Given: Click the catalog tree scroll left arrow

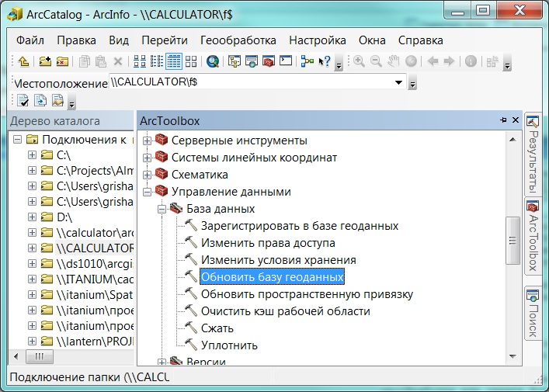Looking at the screenshot, I should pos(16,356).
